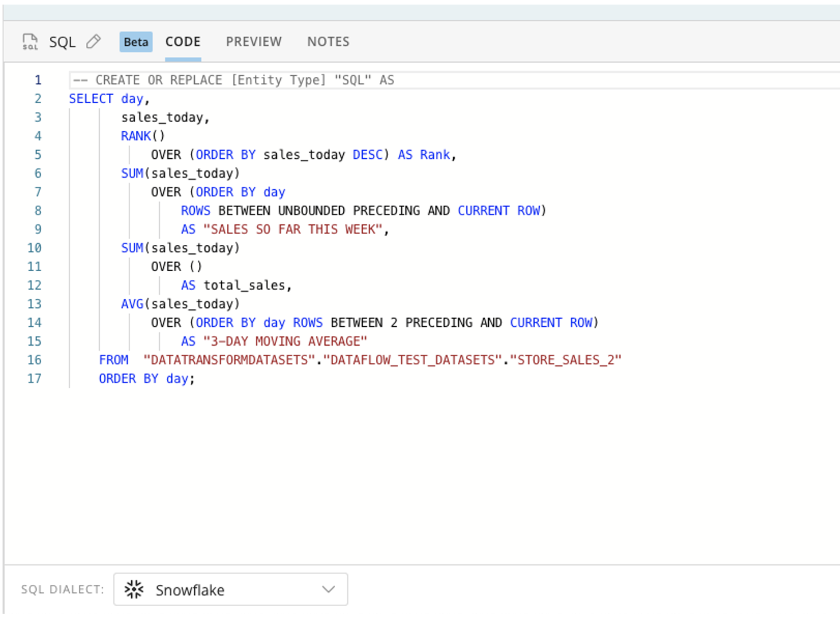840x617 pixels.
Task: Switch to the CODE tab
Action: 183,42
